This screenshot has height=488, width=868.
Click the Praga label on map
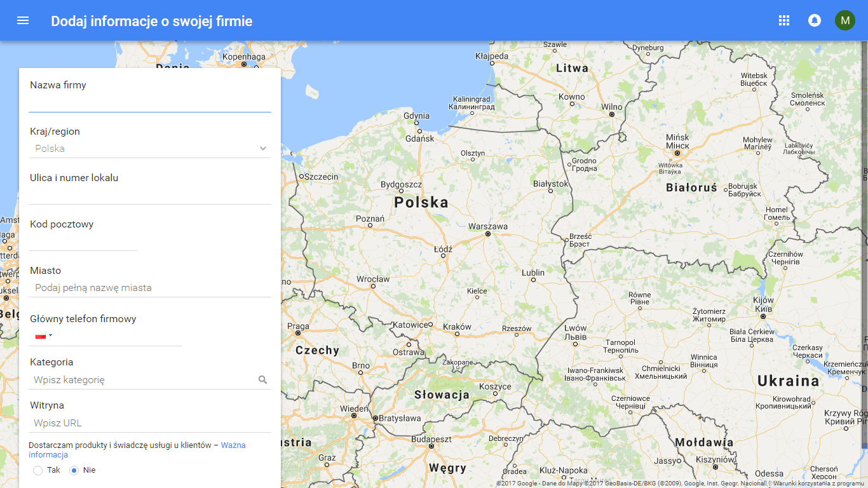[x=298, y=327]
